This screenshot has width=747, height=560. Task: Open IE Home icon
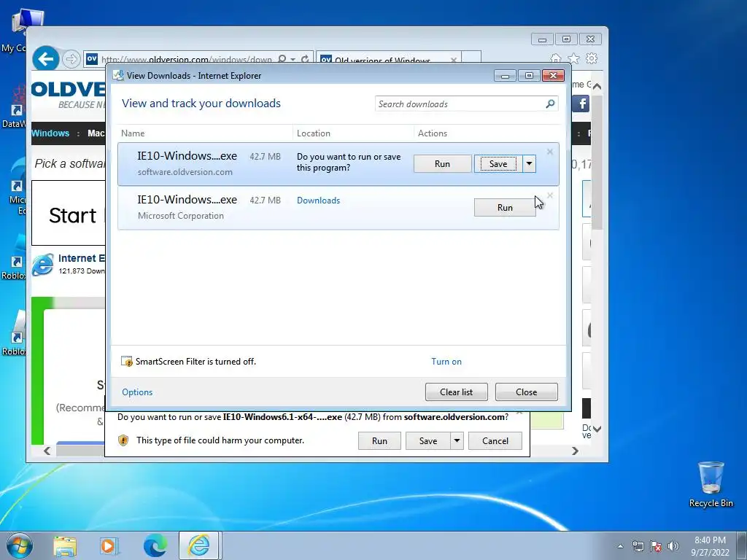click(555, 58)
